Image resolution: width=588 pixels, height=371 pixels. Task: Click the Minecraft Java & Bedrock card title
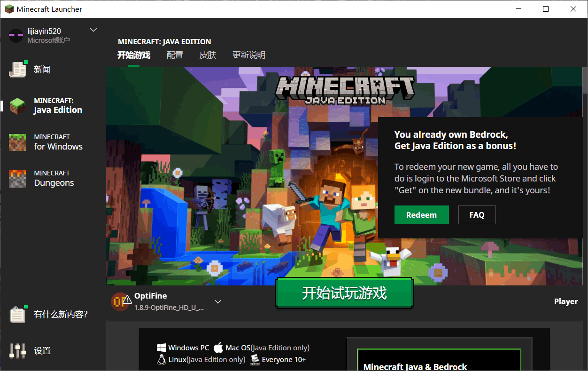pyautogui.click(x=415, y=366)
